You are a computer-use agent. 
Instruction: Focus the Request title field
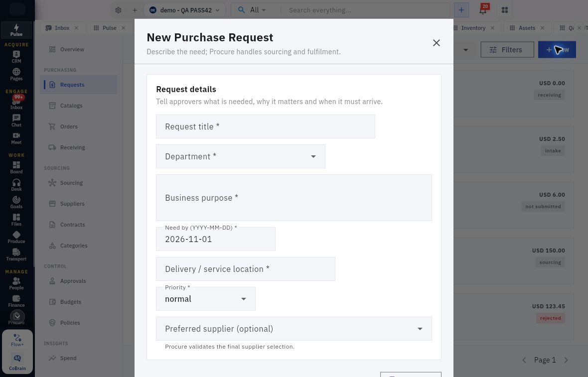coord(266,126)
